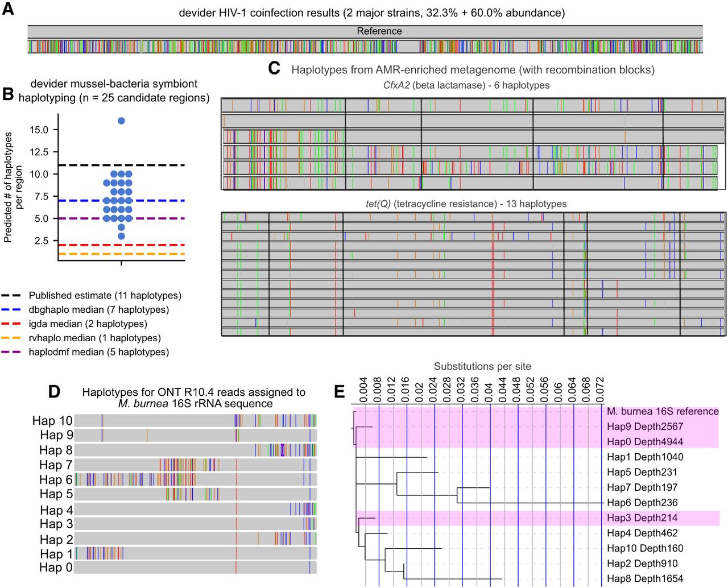The width and height of the screenshot is (728, 588).
Task: Click the tet(Q) tetracycline resistance subtitle
Action: click(x=466, y=204)
